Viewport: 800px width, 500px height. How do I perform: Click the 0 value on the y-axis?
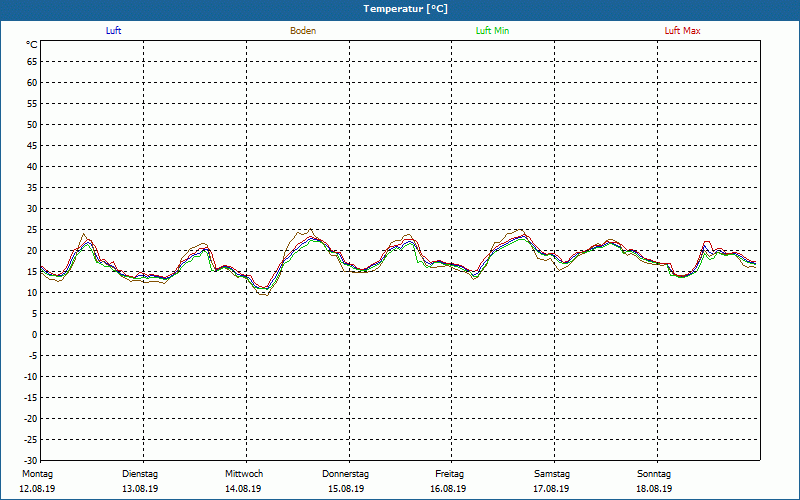35,335
